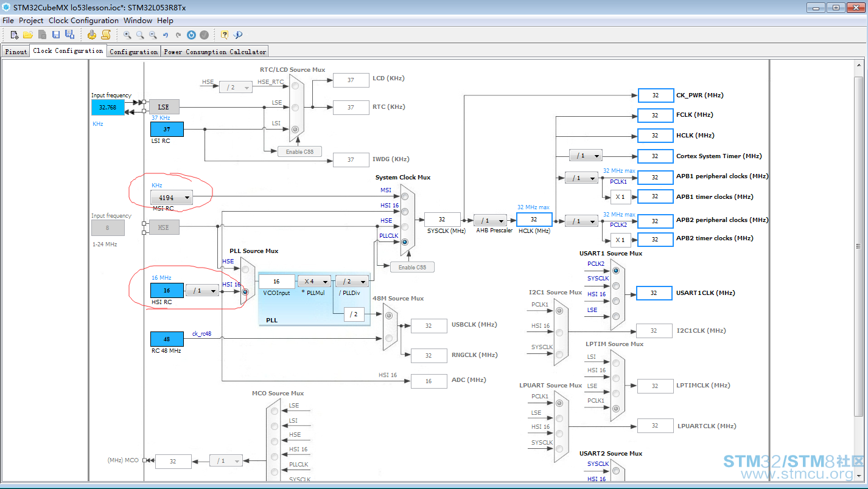Open the MSI RC 4194 frequency dropdown
868x489 pixels.
pyautogui.click(x=172, y=198)
